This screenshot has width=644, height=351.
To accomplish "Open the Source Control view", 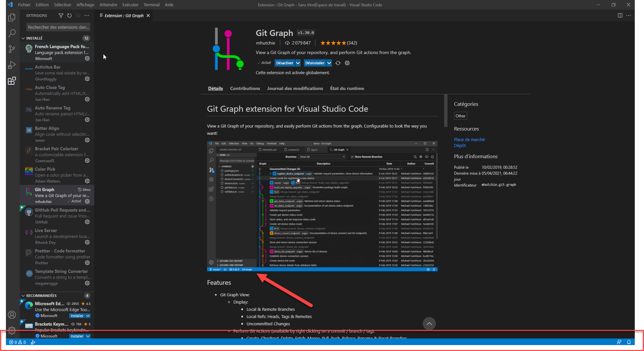I will (x=12, y=49).
